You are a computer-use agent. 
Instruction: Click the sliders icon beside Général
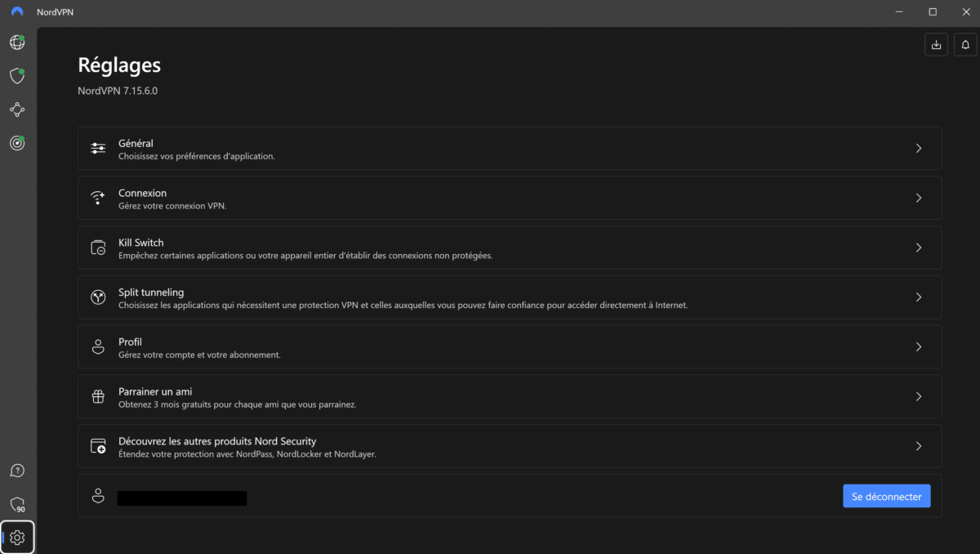pos(98,148)
